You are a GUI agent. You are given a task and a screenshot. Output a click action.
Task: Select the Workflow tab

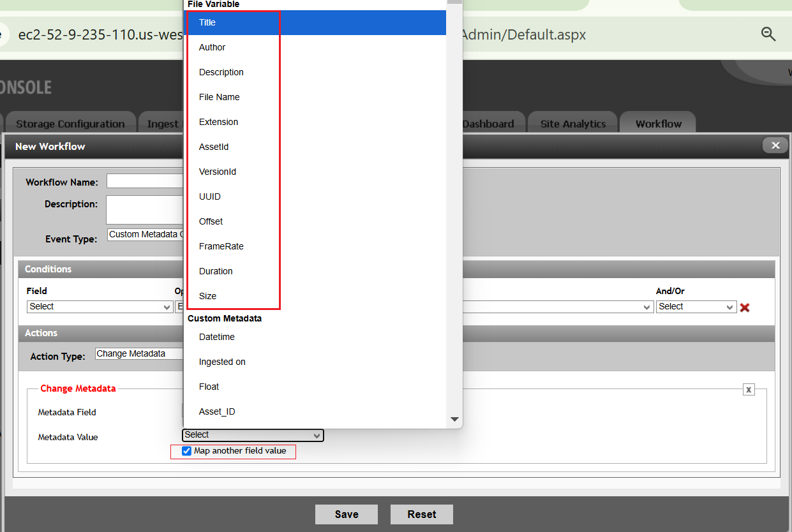pyautogui.click(x=658, y=124)
